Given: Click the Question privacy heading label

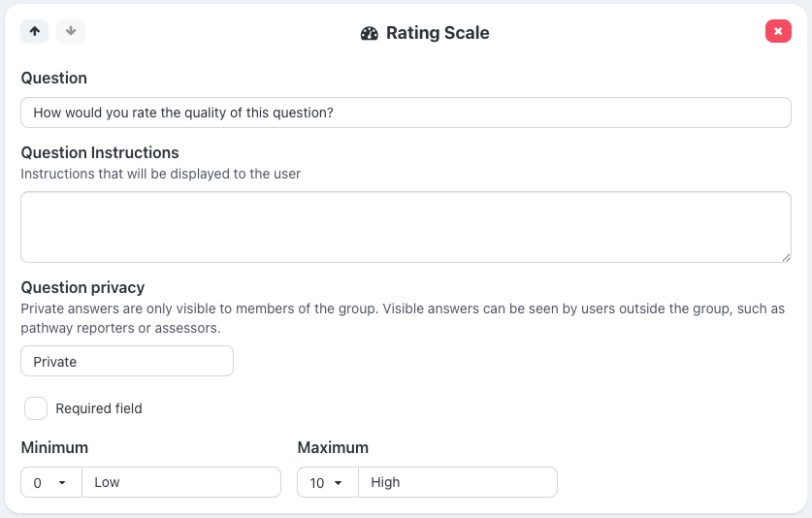Looking at the screenshot, I should coord(82,287).
